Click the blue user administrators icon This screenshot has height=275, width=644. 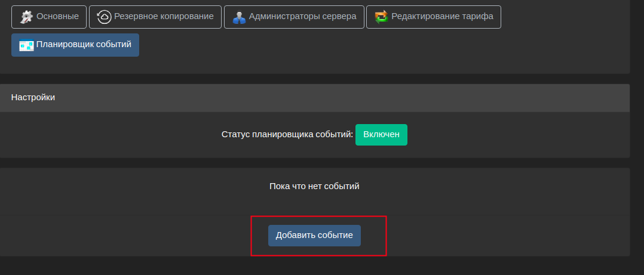pyautogui.click(x=239, y=17)
